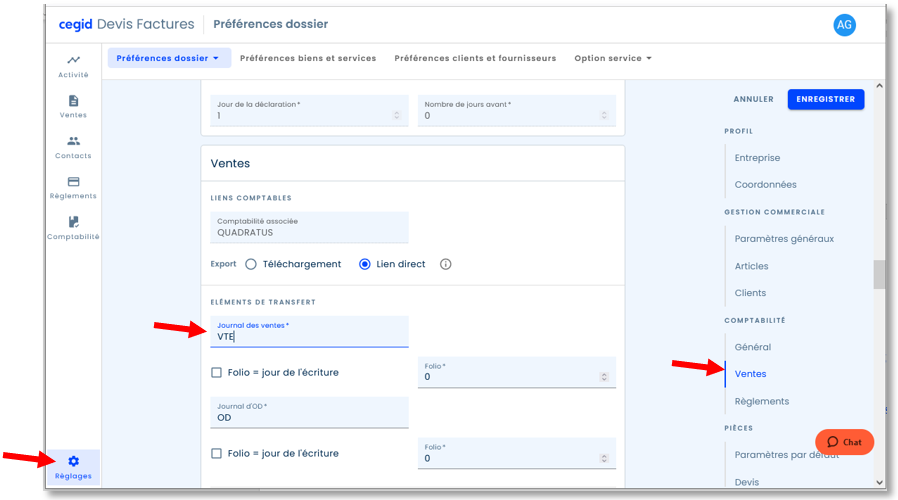The width and height of the screenshot is (898, 500).
Task: Adjust the Jour de la déclaration stepper
Action: tap(396, 116)
